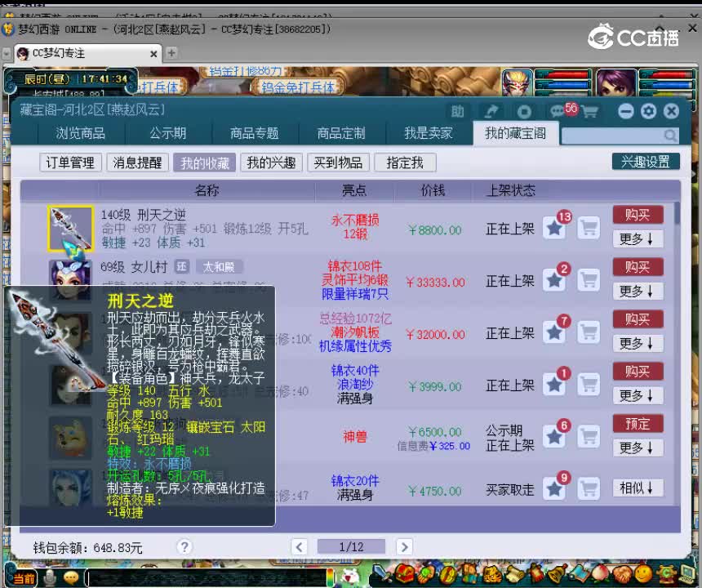Expand 更多 for ¥33333.00 row
Screen dimensions: 702x588
(x=638, y=291)
